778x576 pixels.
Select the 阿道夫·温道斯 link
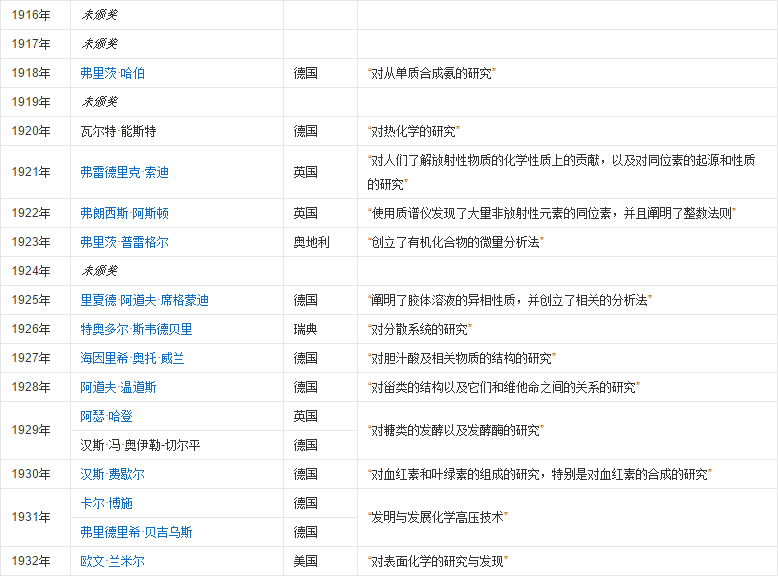[x=118, y=387]
